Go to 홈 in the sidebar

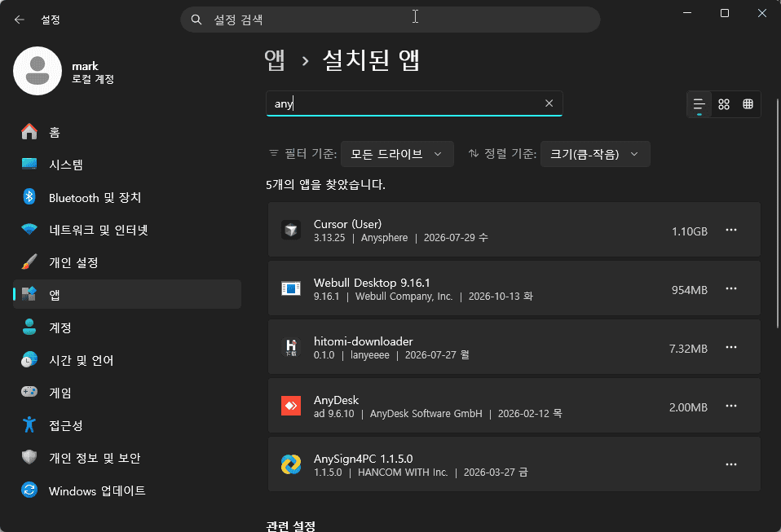coord(127,132)
